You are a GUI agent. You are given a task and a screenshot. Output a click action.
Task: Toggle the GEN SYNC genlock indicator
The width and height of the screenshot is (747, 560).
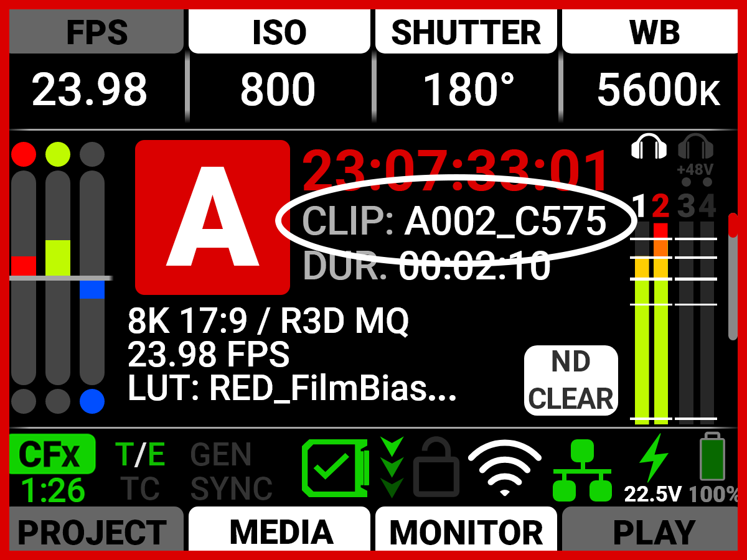coord(231,472)
